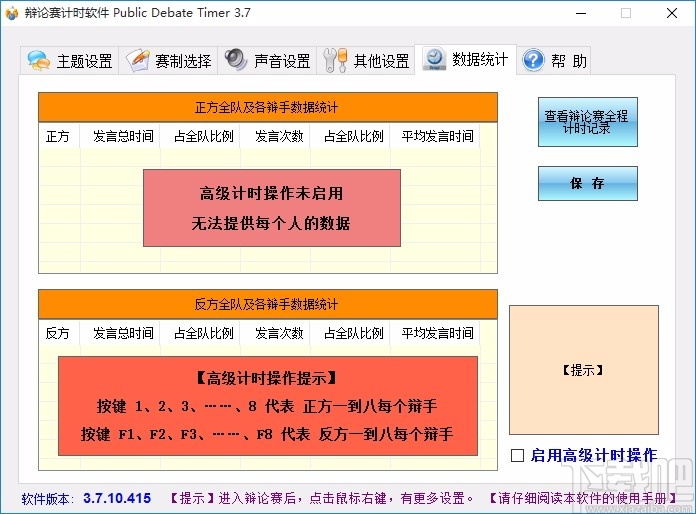Select the 其他设置 tab
This screenshot has width=696, height=514.
click(x=366, y=60)
